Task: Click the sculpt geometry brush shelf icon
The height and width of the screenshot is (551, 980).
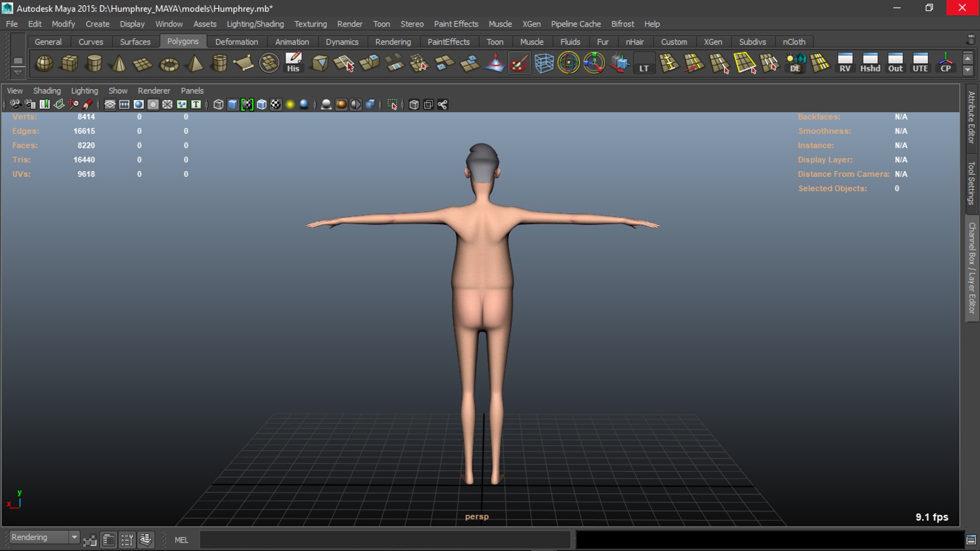Action: pyautogui.click(x=519, y=63)
